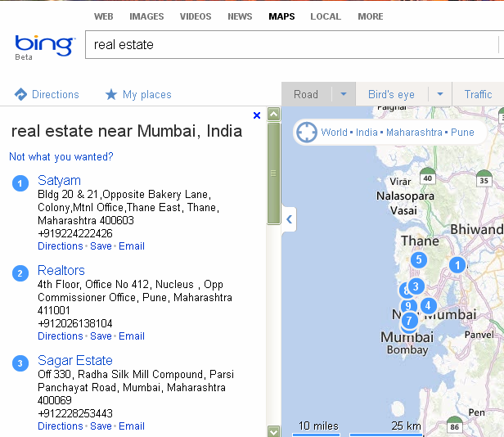Open the LOCAL search tab
This screenshot has height=437, width=504.
coord(326,16)
